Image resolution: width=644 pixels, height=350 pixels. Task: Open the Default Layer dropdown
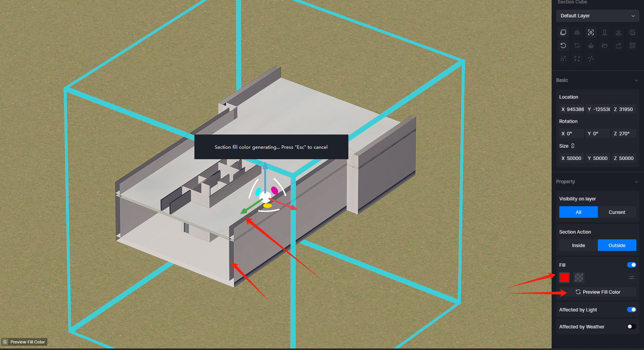[x=597, y=16]
